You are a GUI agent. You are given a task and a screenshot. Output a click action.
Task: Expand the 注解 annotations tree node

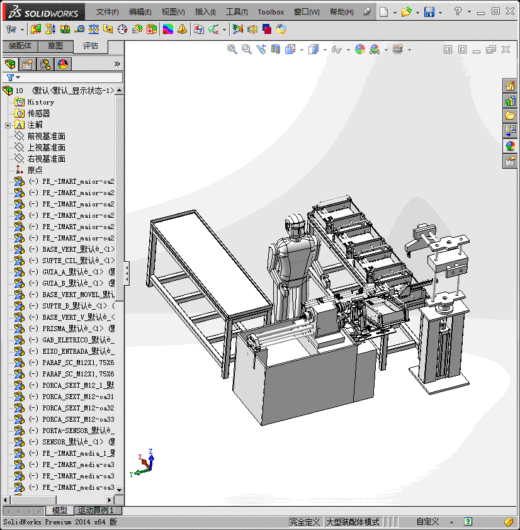click(x=7, y=125)
